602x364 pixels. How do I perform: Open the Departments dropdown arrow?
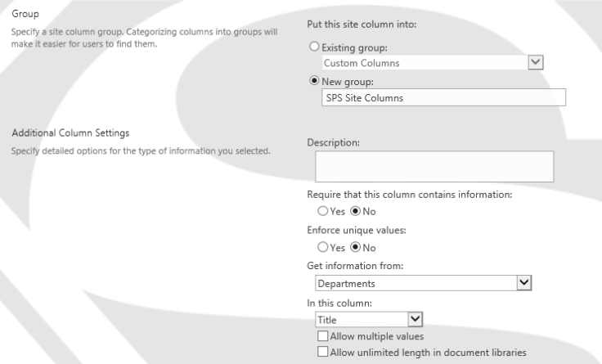tap(524, 282)
